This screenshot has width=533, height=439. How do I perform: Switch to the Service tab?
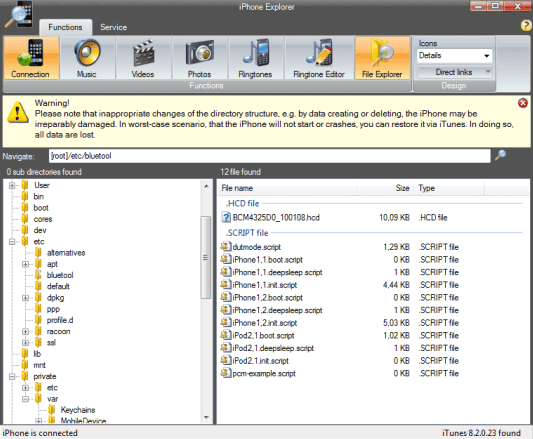(x=114, y=27)
